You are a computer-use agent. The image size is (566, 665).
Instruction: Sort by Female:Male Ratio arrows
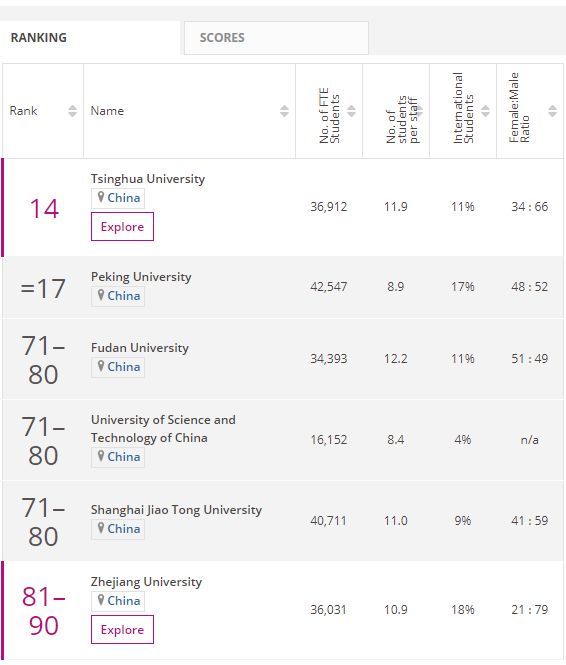(552, 111)
